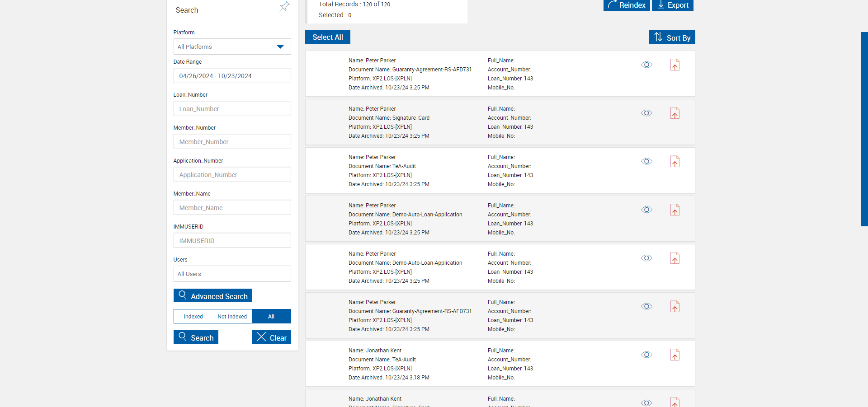Focus the Member_Number input box
Viewport: 868px width, 407px height.
(x=232, y=141)
